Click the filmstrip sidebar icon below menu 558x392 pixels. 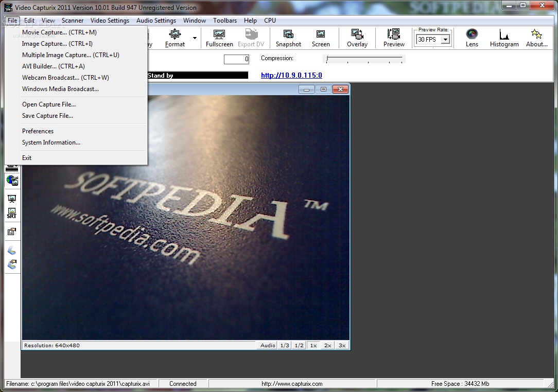coord(12,168)
